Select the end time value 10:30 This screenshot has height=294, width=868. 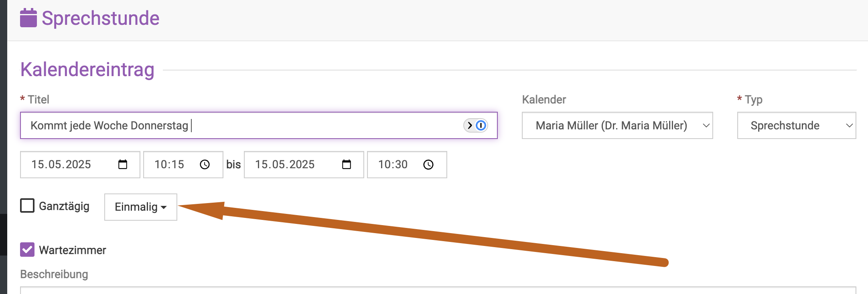click(393, 165)
